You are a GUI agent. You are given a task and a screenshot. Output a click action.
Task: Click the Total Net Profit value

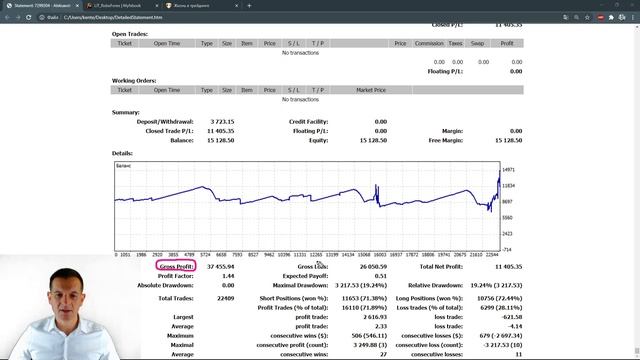(509, 267)
